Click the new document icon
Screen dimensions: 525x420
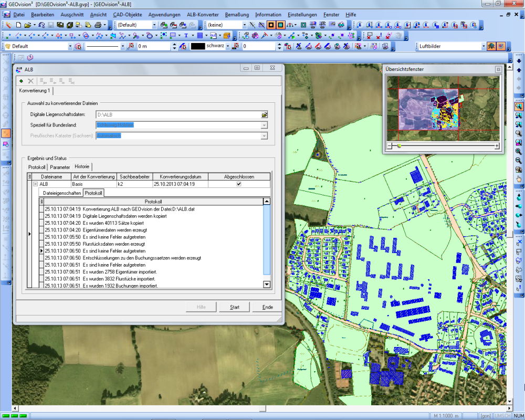tap(19, 25)
